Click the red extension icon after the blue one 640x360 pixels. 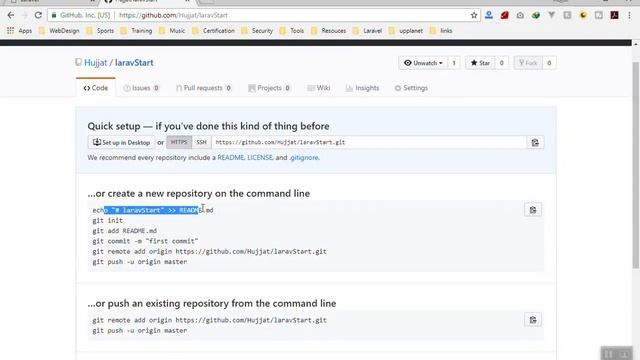pos(504,15)
